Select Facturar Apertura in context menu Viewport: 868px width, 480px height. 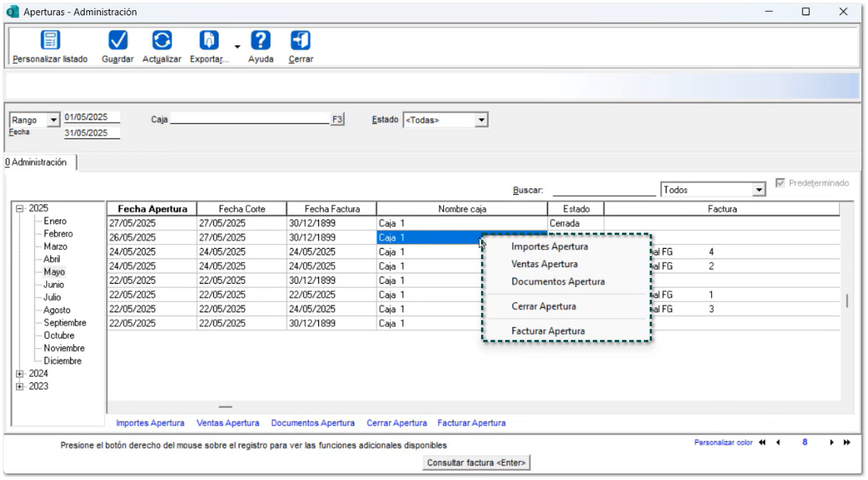click(548, 331)
